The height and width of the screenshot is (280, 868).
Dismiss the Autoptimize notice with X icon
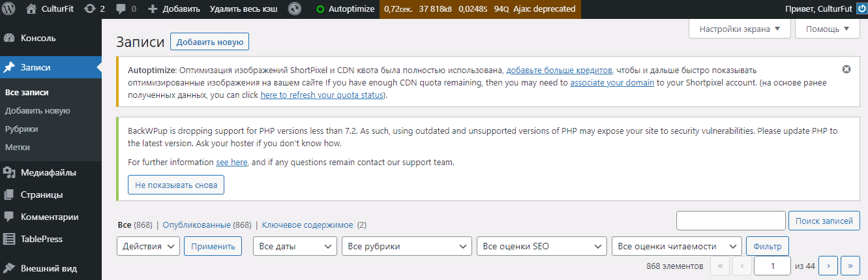(x=846, y=69)
